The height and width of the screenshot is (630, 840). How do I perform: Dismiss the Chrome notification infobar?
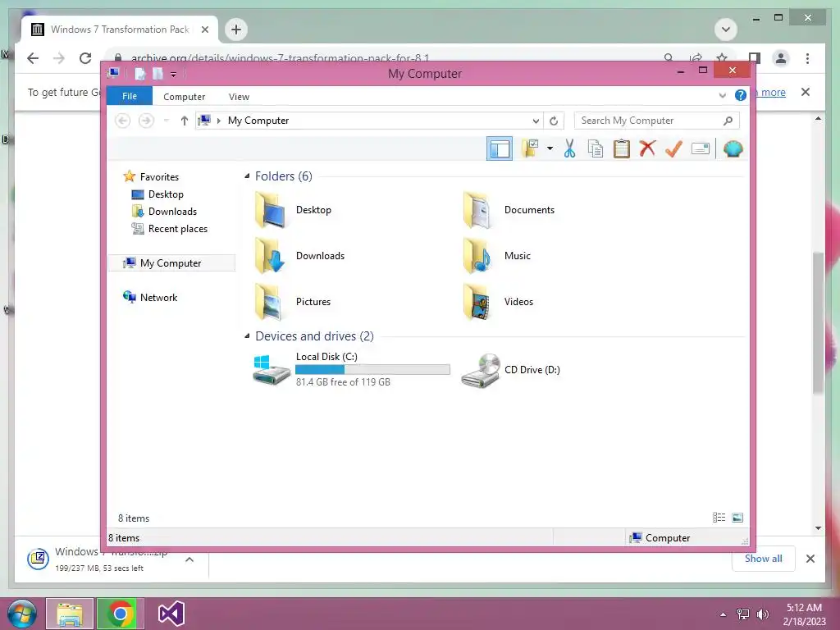[806, 92]
